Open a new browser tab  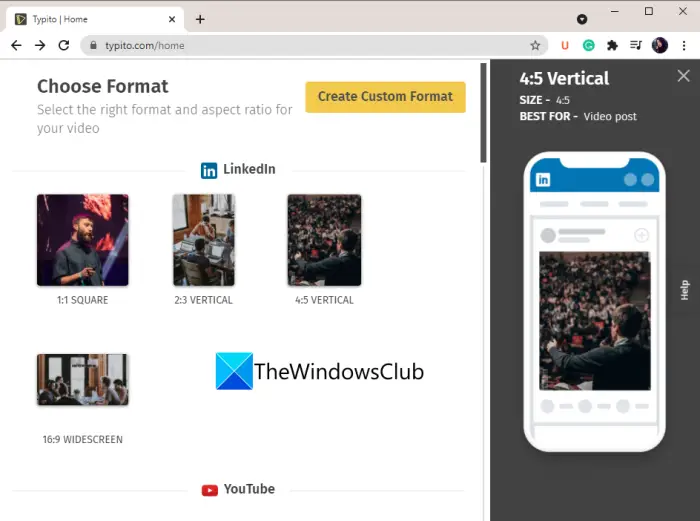[200, 19]
